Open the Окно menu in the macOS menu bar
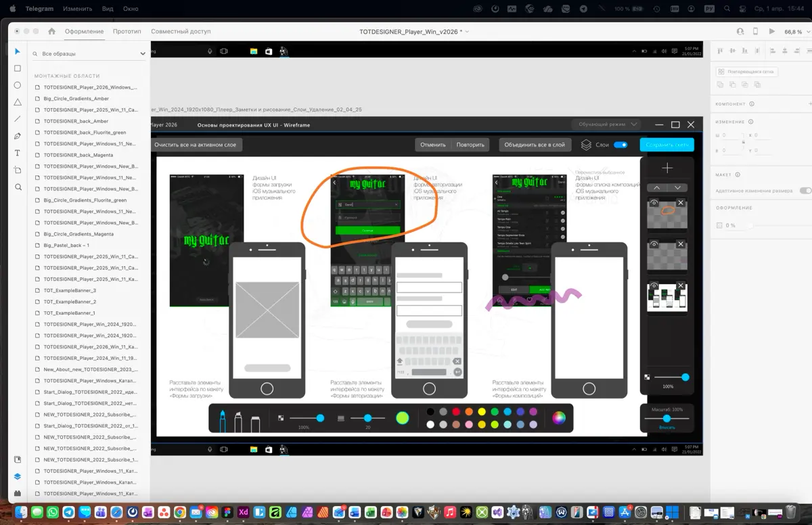The image size is (812, 525). [131, 9]
